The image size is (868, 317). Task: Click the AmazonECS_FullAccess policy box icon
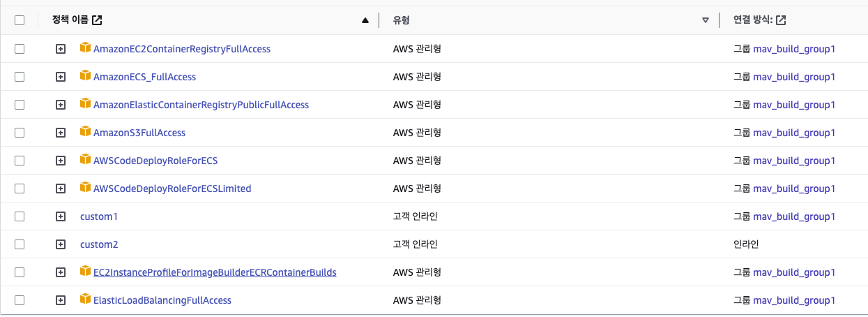(x=86, y=75)
